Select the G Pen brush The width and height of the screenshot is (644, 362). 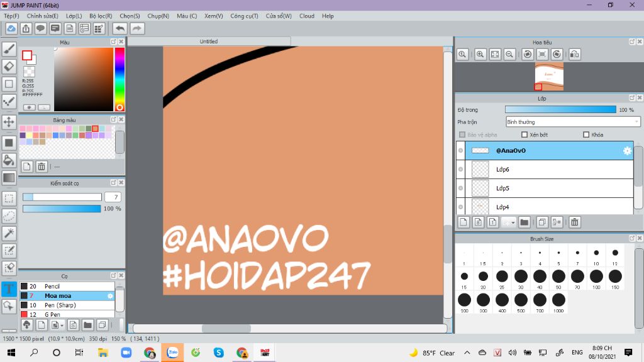pyautogui.click(x=67, y=314)
